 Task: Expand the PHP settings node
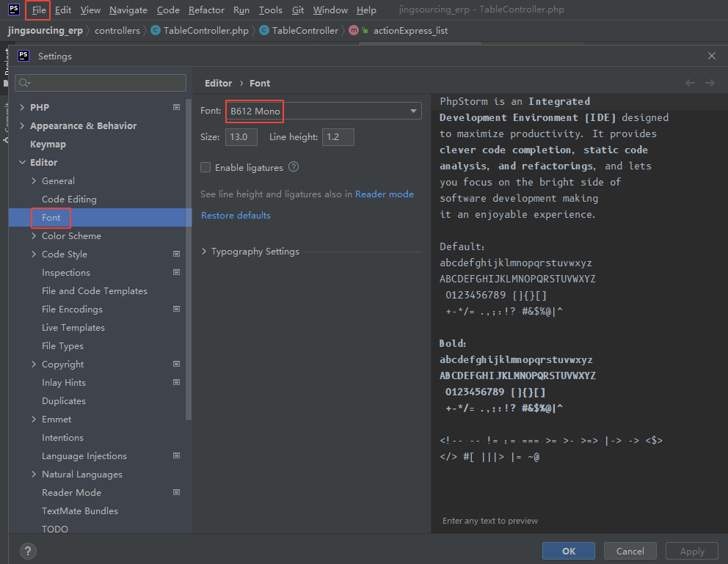[x=22, y=107]
